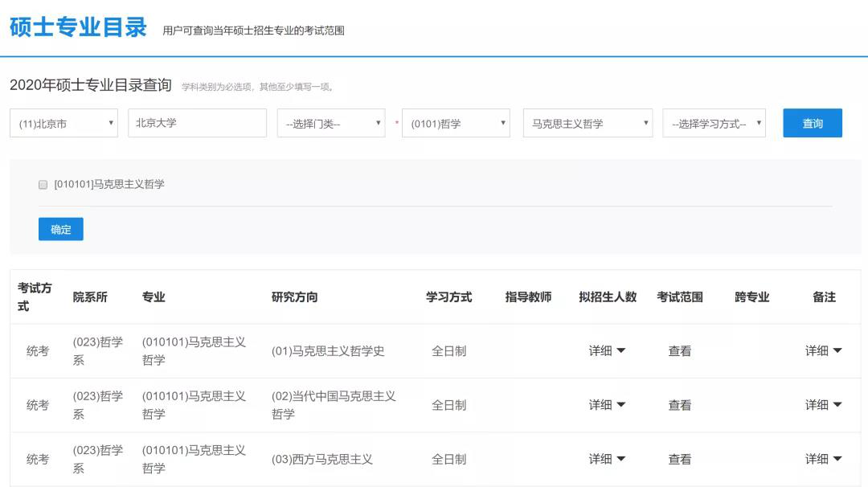Expand 备注 详细 for 马克思主义哲学史 row
Image resolution: width=868 pixels, height=487 pixels.
click(824, 351)
